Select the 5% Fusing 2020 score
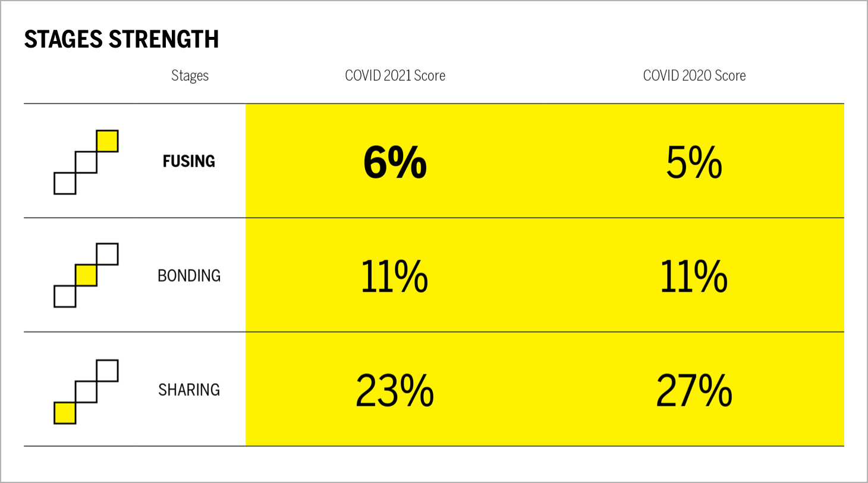 (694, 164)
